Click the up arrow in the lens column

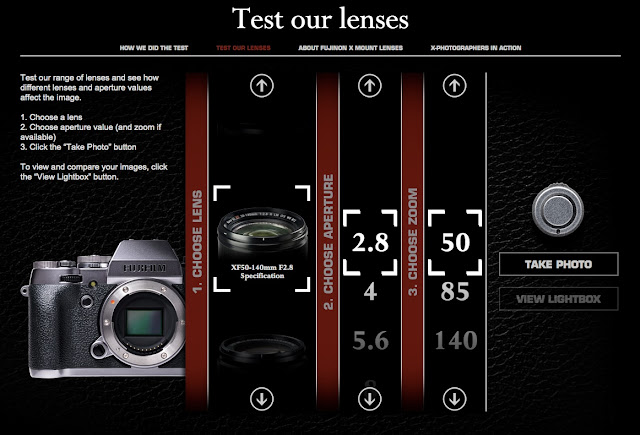(262, 86)
